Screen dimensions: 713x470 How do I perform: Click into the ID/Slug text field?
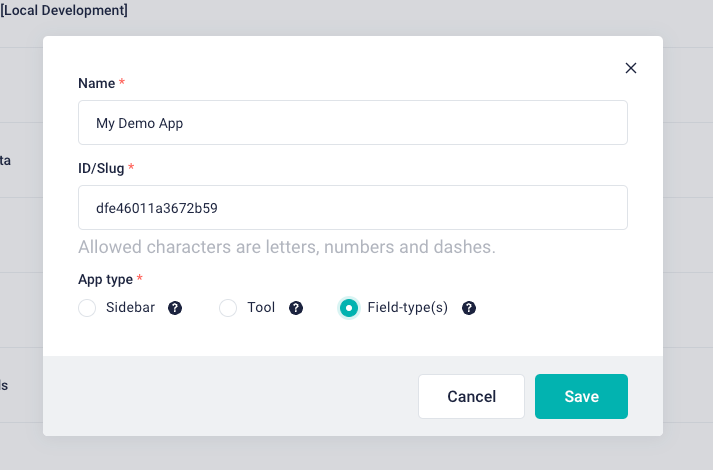[x=353, y=208]
